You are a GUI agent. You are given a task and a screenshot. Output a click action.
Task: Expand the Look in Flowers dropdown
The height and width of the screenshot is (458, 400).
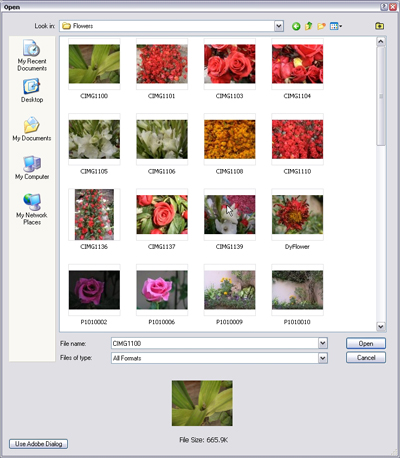click(279, 26)
